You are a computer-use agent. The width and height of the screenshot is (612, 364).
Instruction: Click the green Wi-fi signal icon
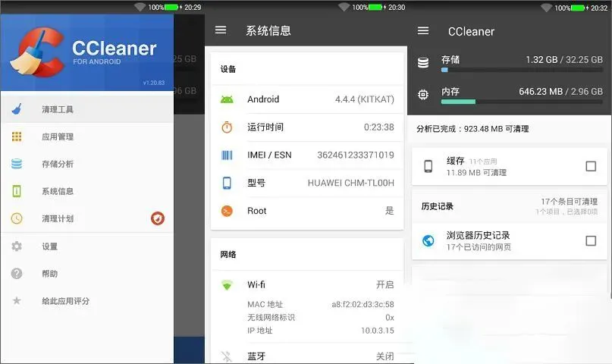tap(227, 285)
